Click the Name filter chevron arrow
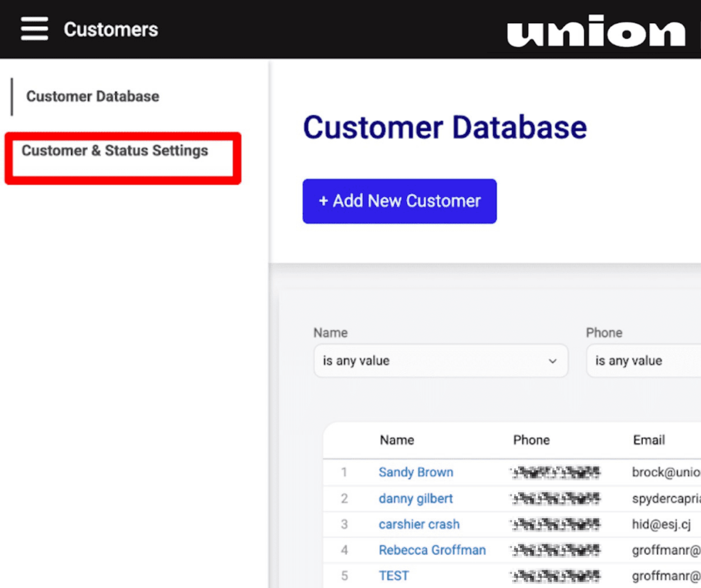Viewport: 701px width, 588px height. click(x=552, y=361)
